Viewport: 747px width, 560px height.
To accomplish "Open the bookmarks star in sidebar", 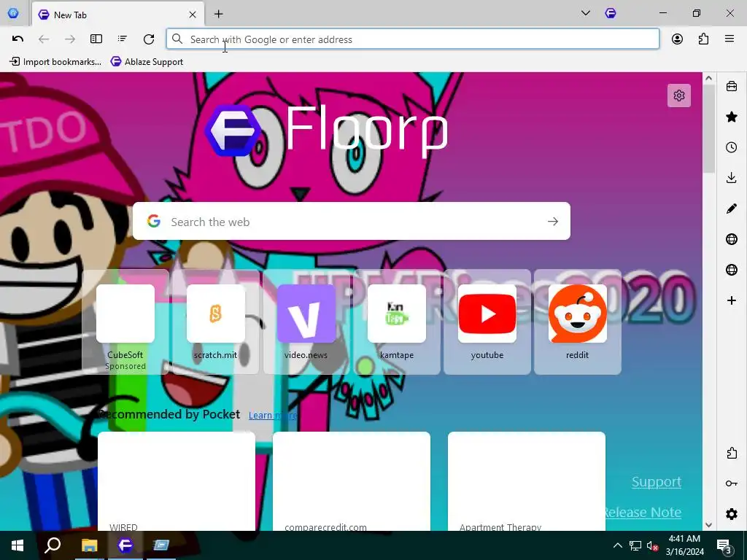I will pyautogui.click(x=732, y=117).
